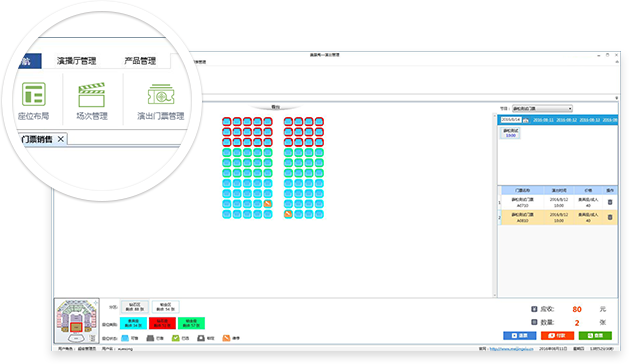Open the calendar picker beside the date field
The width and height of the screenshot is (629, 364).
pyautogui.click(x=526, y=120)
